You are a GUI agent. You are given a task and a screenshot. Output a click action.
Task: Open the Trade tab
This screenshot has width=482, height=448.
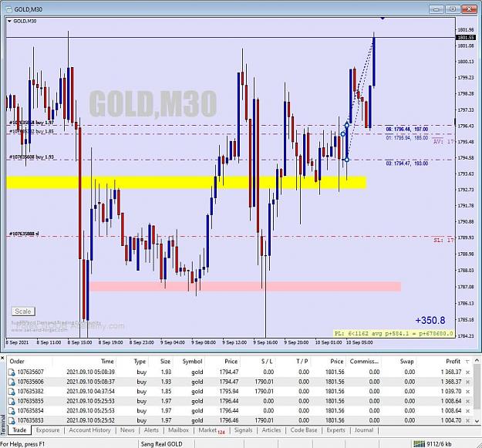pyautogui.click(x=19, y=430)
